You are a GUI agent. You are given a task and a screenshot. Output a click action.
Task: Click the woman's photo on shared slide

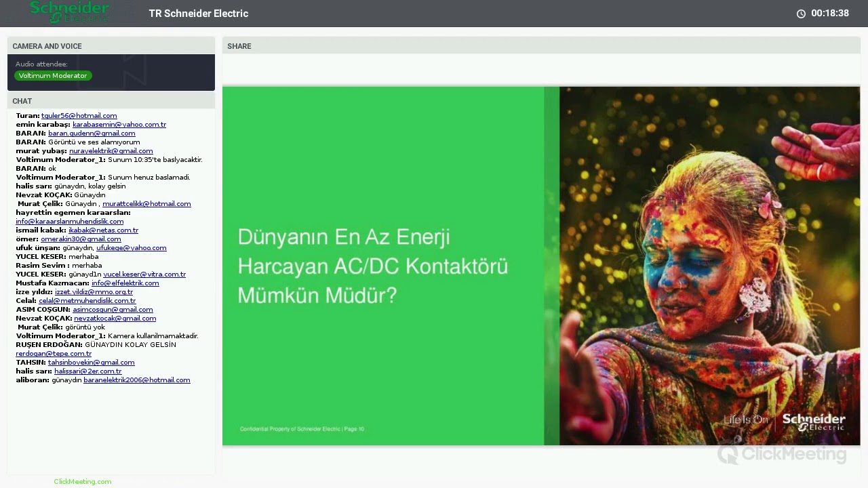[709, 266]
